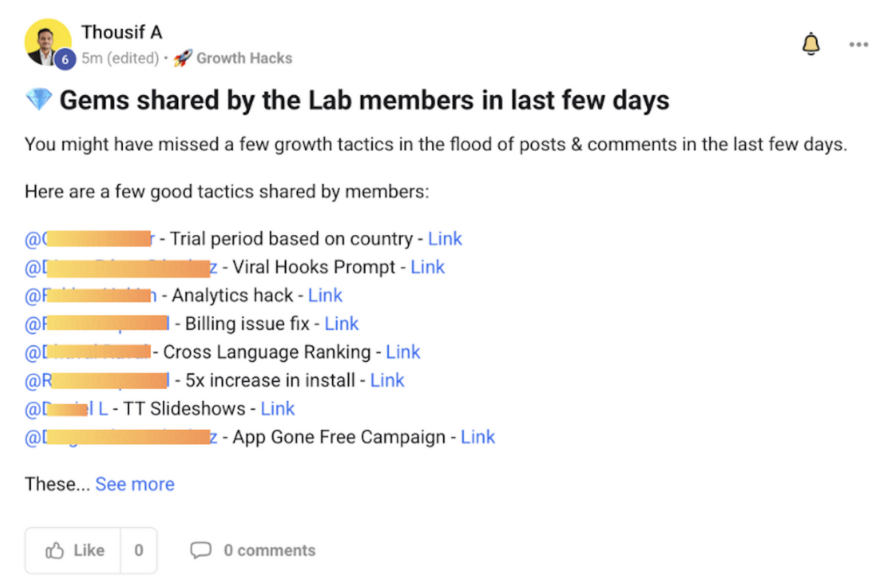Open the Analytics hack Link
This screenshot has height=588, width=896.
pyautogui.click(x=325, y=295)
